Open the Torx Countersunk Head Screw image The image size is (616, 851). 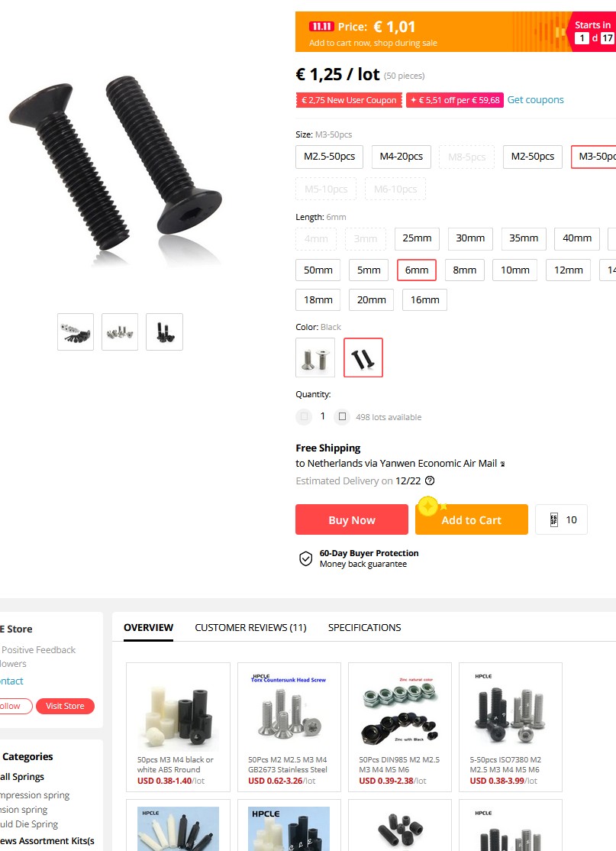pos(289,710)
